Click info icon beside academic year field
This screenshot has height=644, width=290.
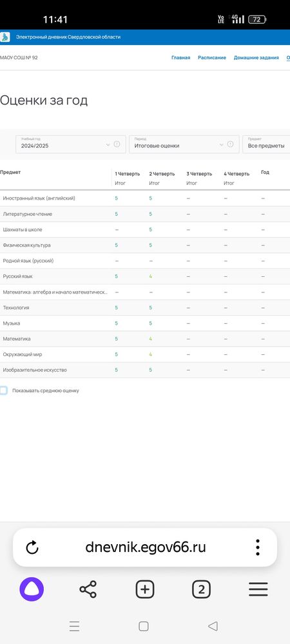117,144
